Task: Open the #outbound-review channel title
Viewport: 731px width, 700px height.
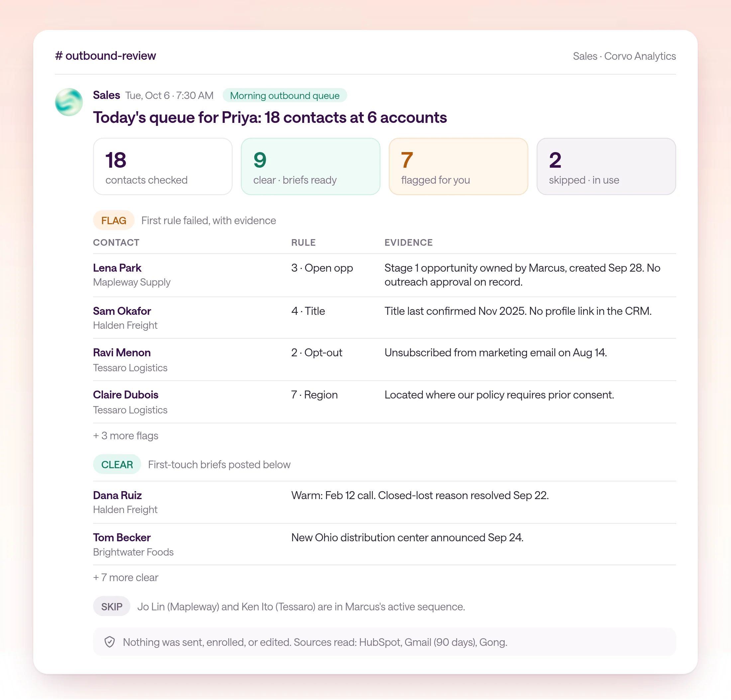Action: [106, 56]
